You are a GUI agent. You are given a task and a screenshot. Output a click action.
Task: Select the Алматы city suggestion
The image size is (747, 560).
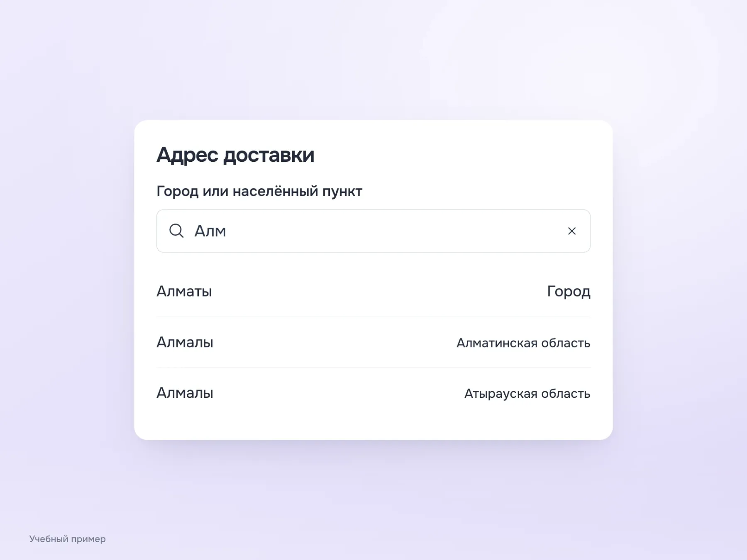[373, 292]
